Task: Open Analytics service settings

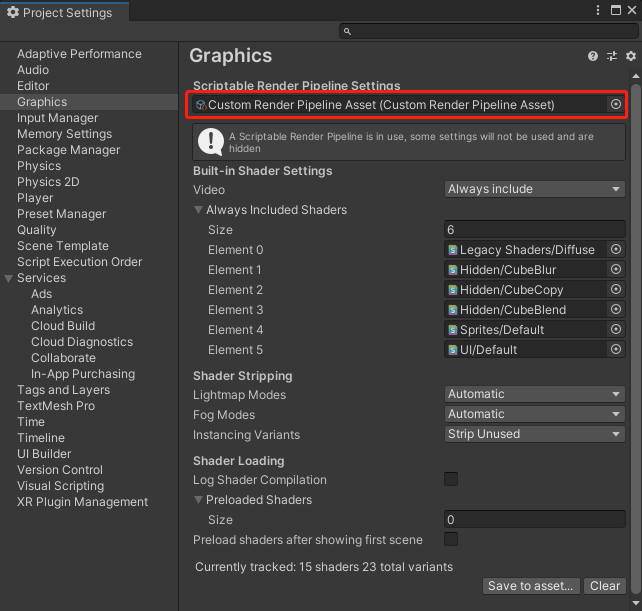Action: coord(57,310)
